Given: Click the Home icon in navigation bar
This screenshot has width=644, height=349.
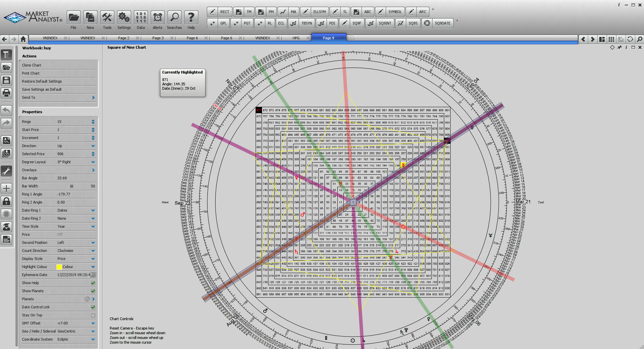Looking at the screenshot, I should point(23,39).
